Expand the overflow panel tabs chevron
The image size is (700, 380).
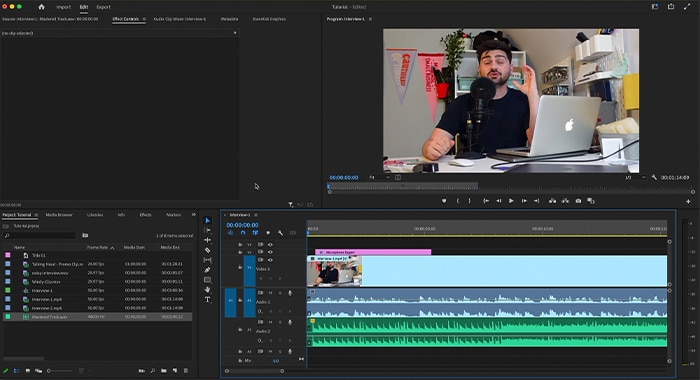(194, 215)
